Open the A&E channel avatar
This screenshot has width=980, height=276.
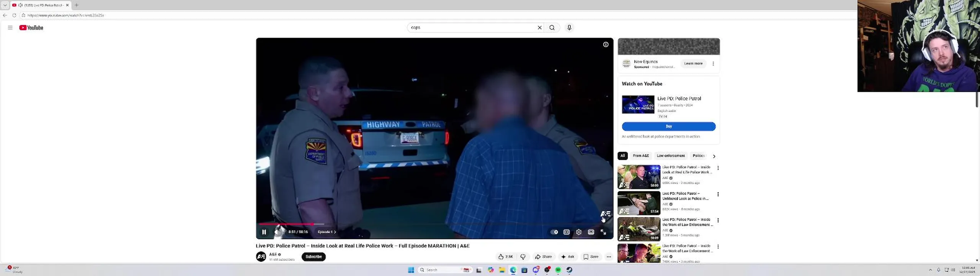(261, 257)
